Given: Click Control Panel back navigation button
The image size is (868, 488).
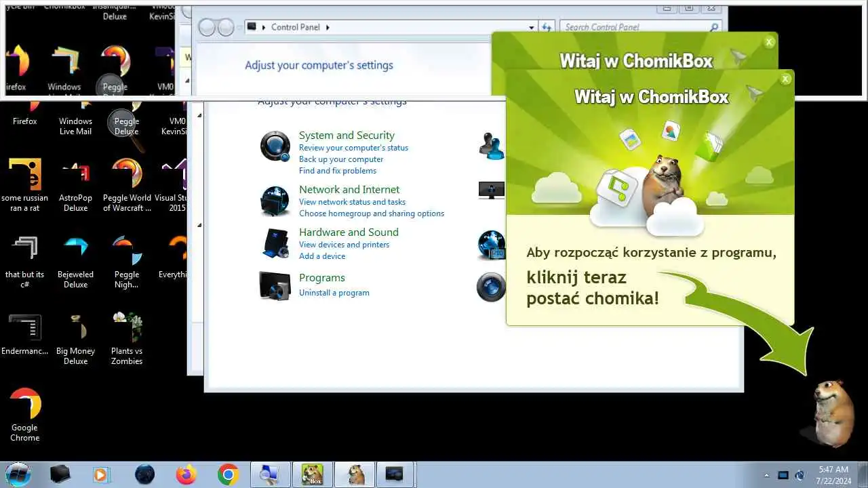Looking at the screenshot, I should pos(208,27).
